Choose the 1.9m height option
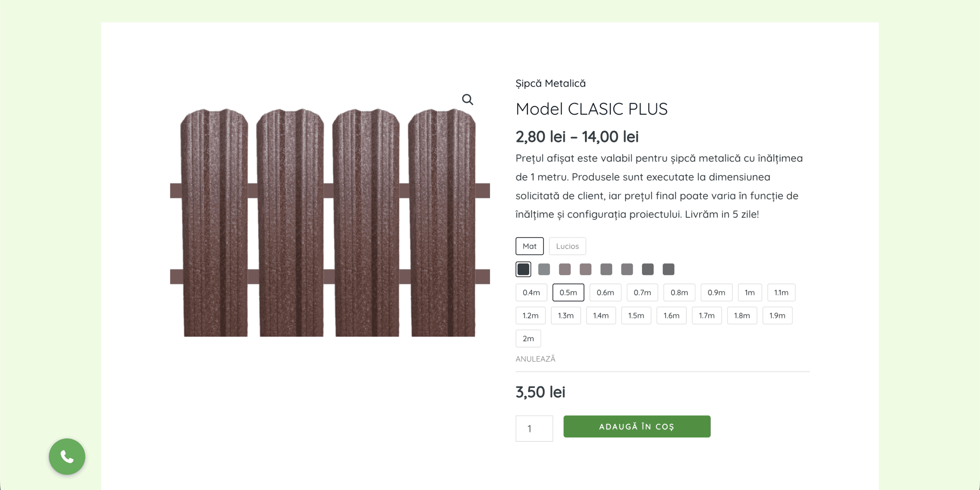This screenshot has height=490, width=980. 777,315
